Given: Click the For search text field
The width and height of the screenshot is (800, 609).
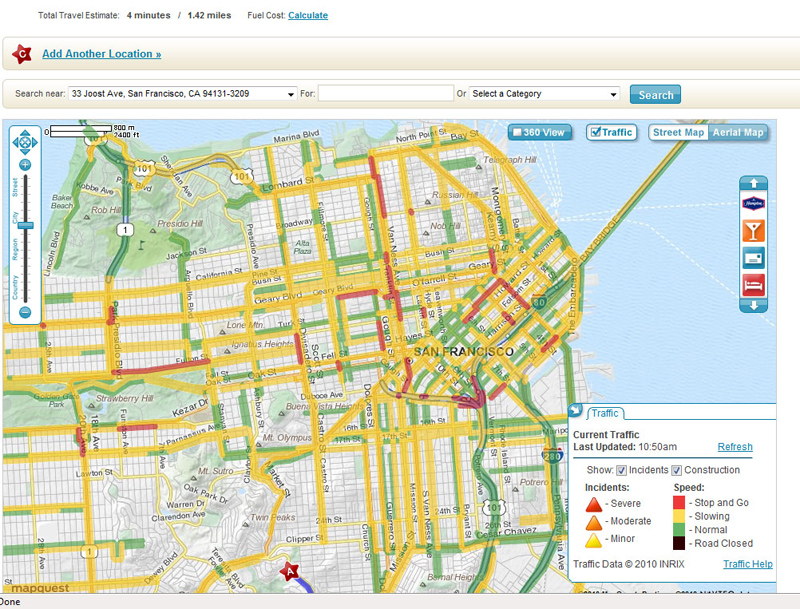Looking at the screenshot, I should [x=385, y=94].
